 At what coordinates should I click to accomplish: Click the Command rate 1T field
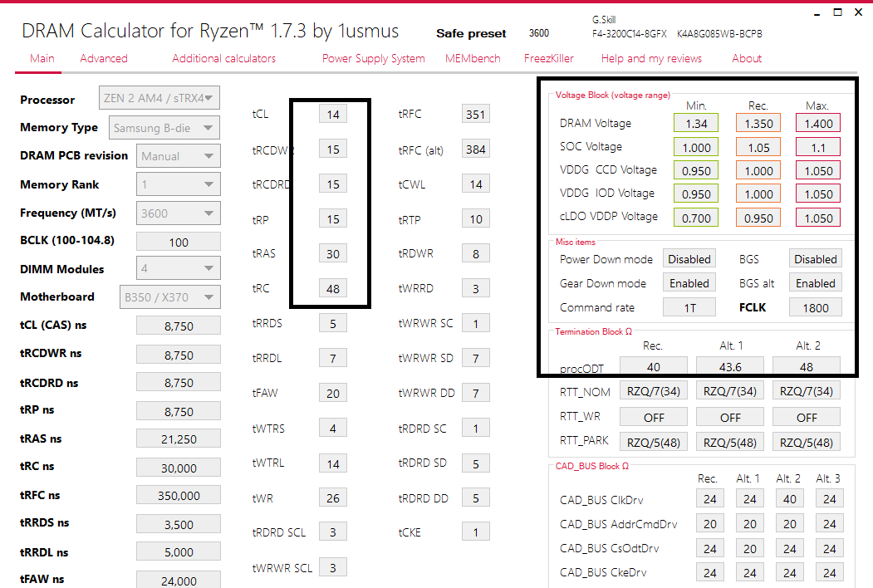pos(689,307)
